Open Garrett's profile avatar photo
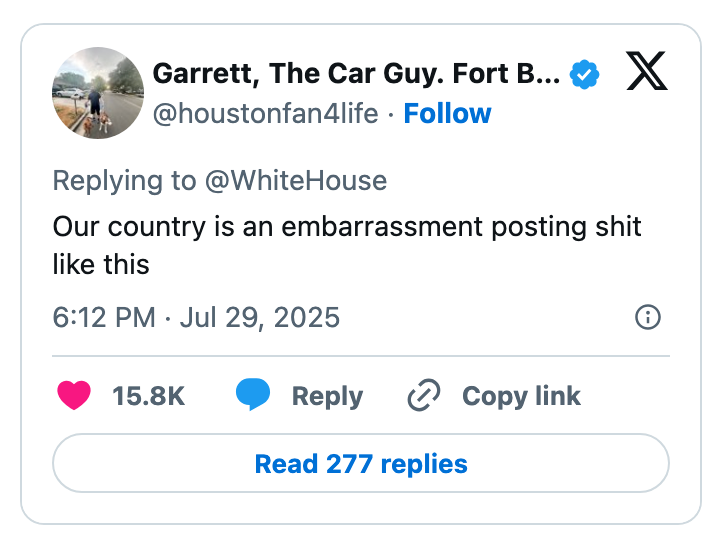The height and width of the screenshot is (544, 726). [x=97, y=93]
